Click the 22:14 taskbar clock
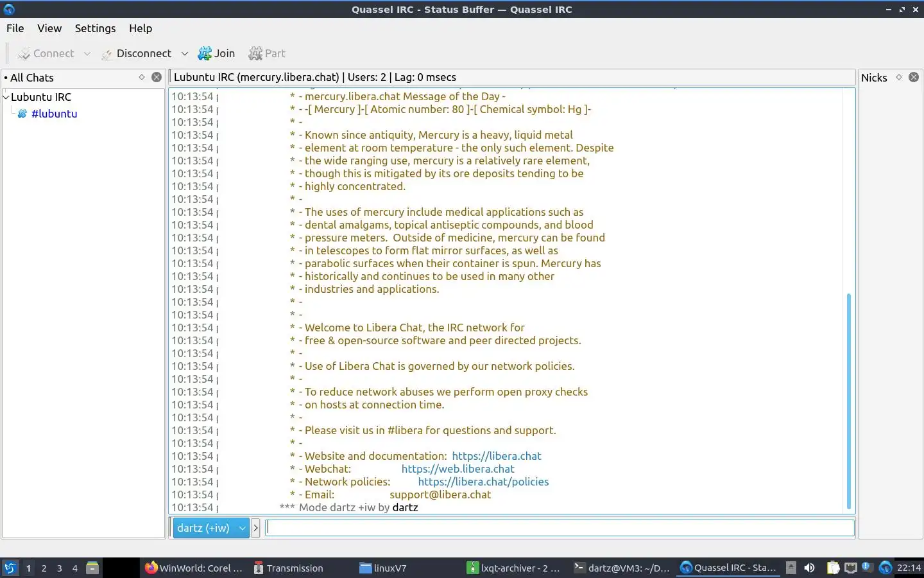Viewport: 924px width, 578px height. [909, 568]
